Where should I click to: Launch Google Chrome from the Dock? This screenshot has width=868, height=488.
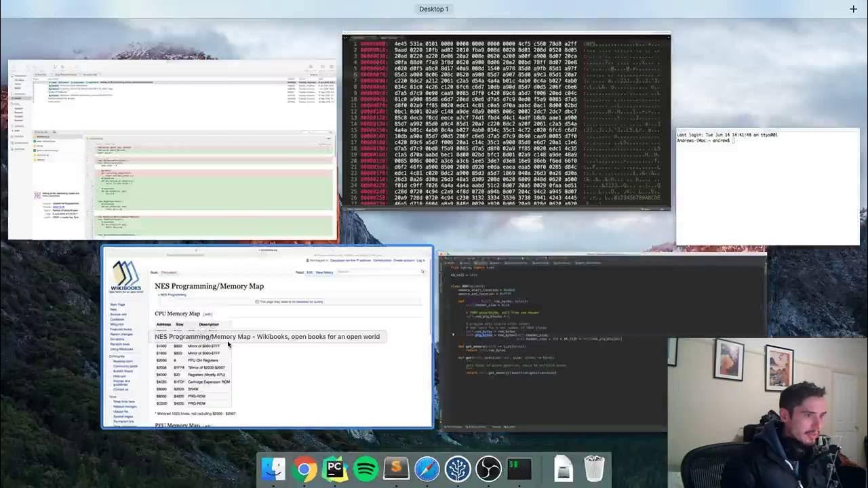(304, 469)
